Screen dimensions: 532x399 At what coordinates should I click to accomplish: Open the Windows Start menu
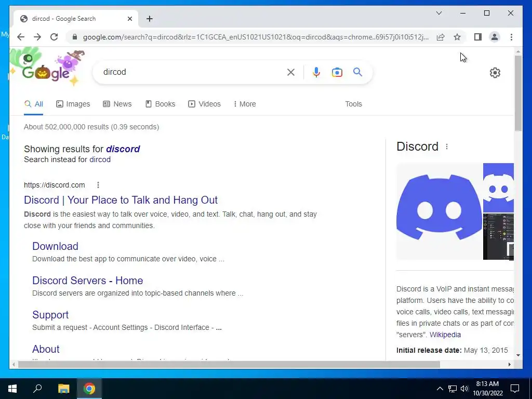tap(12, 389)
